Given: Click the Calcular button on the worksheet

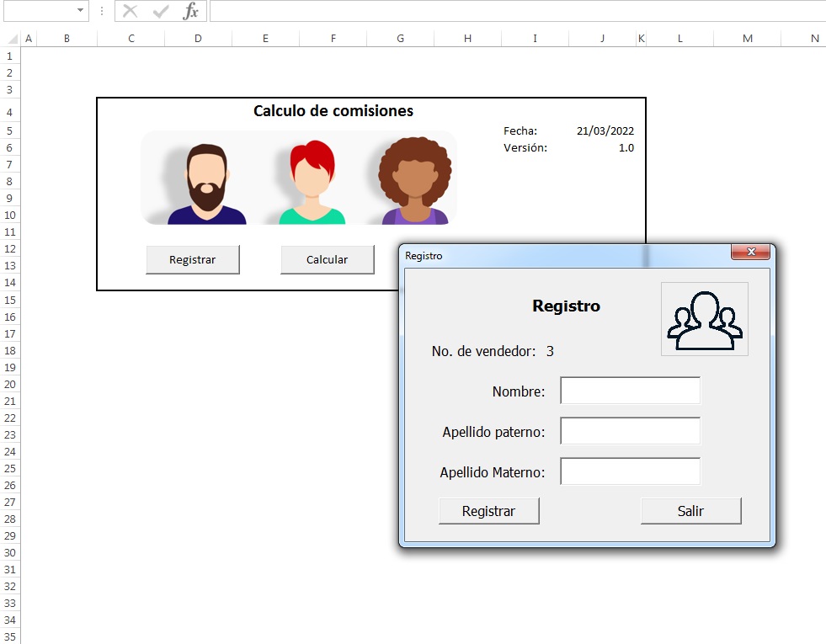Looking at the screenshot, I should click(328, 259).
